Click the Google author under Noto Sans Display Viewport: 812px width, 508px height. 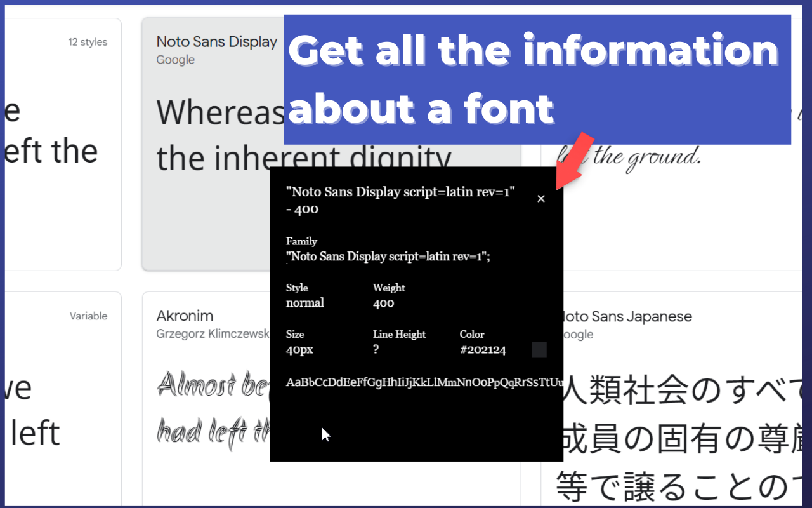click(x=176, y=60)
